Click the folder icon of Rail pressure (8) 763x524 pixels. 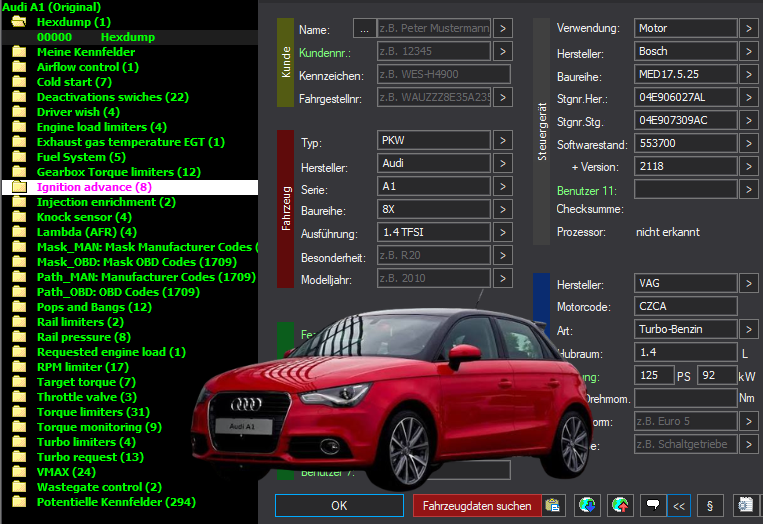19,337
